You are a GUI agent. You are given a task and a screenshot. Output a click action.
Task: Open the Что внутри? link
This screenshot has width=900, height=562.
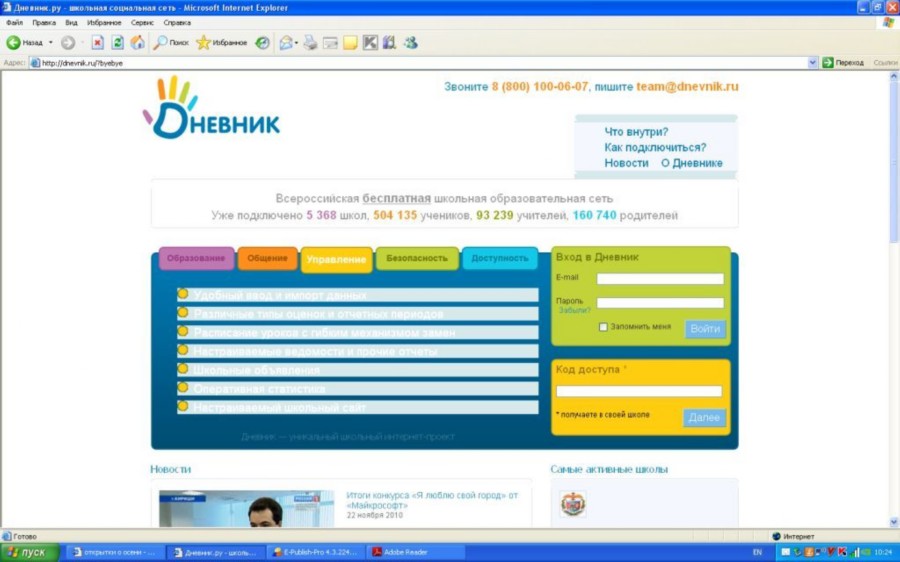coord(636,132)
